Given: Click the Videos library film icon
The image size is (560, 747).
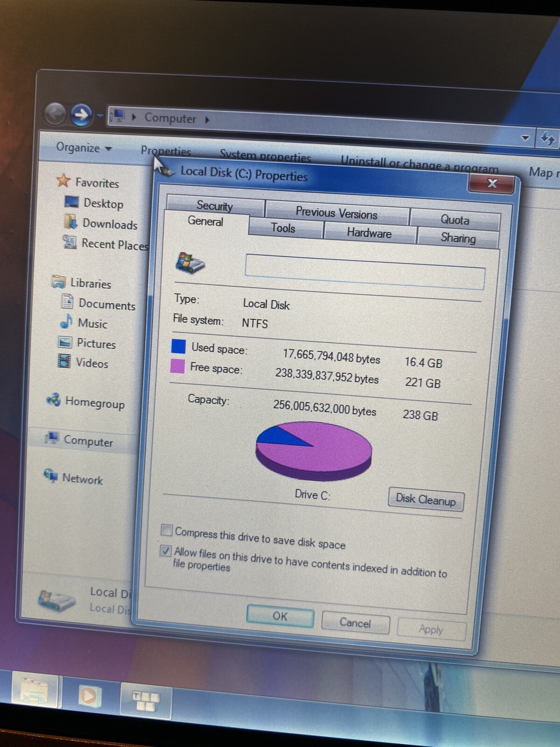Looking at the screenshot, I should pyautogui.click(x=64, y=361).
